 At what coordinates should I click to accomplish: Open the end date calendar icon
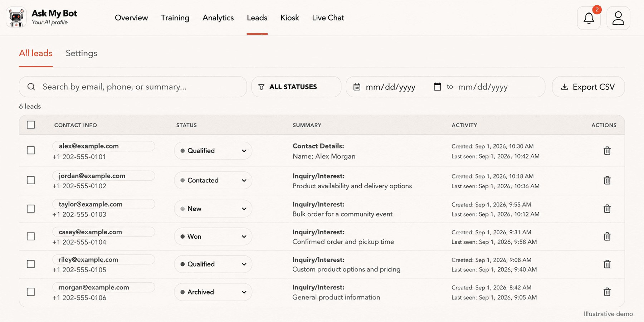click(x=437, y=87)
